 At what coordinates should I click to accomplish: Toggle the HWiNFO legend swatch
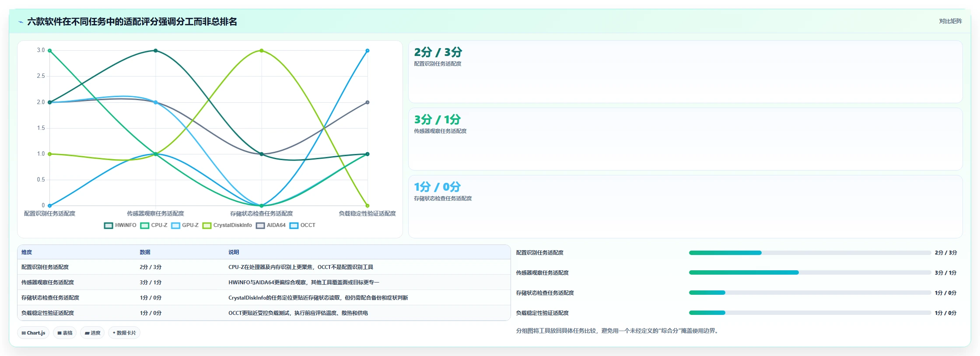click(108, 226)
